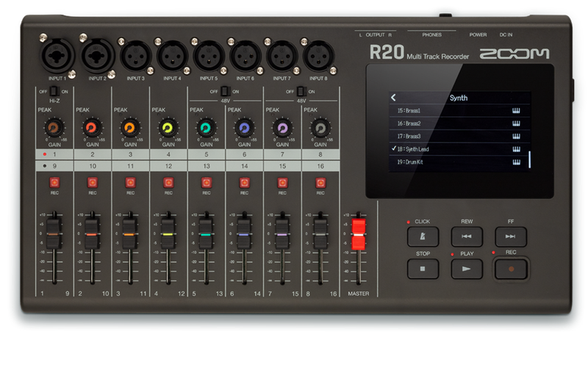Viewport: 588px width, 368px height.
Task: Tap back chevron on Synth screen
Action: (393, 97)
